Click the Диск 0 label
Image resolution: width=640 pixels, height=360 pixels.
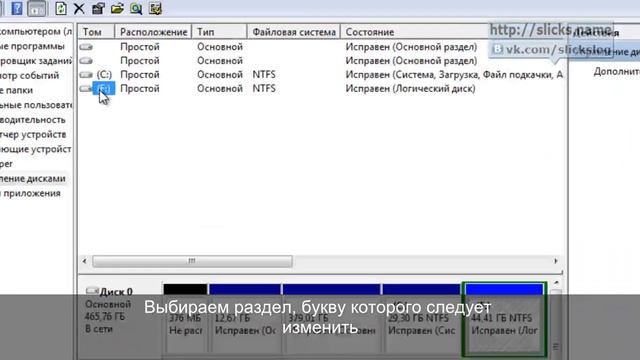pyautogui.click(x=116, y=291)
